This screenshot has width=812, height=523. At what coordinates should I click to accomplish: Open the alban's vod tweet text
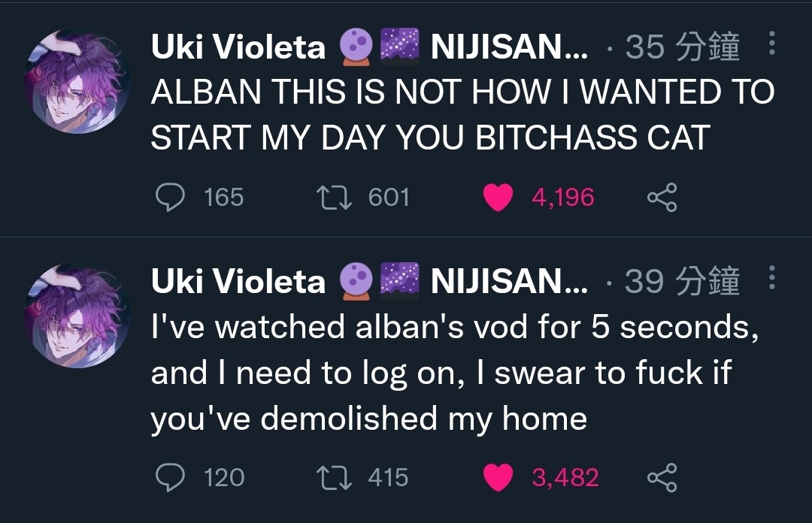coord(456,373)
